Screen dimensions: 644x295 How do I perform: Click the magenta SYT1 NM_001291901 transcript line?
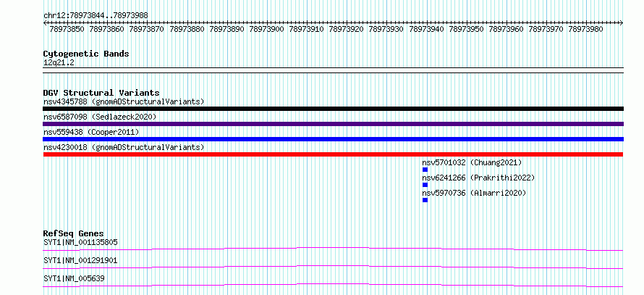pyautogui.click(x=333, y=267)
